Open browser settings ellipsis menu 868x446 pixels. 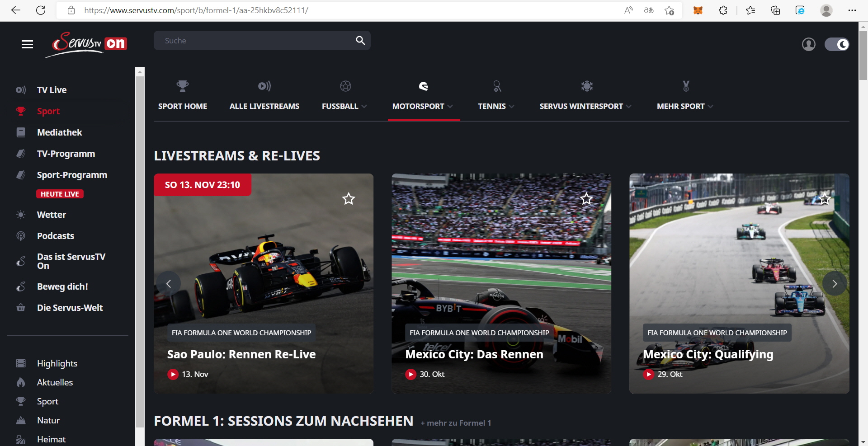[852, 10]
